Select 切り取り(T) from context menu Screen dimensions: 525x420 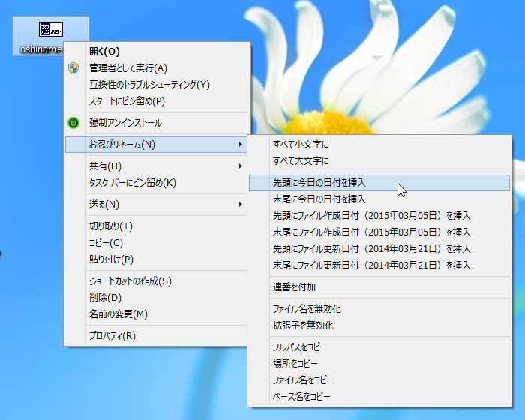coord(157,226)
